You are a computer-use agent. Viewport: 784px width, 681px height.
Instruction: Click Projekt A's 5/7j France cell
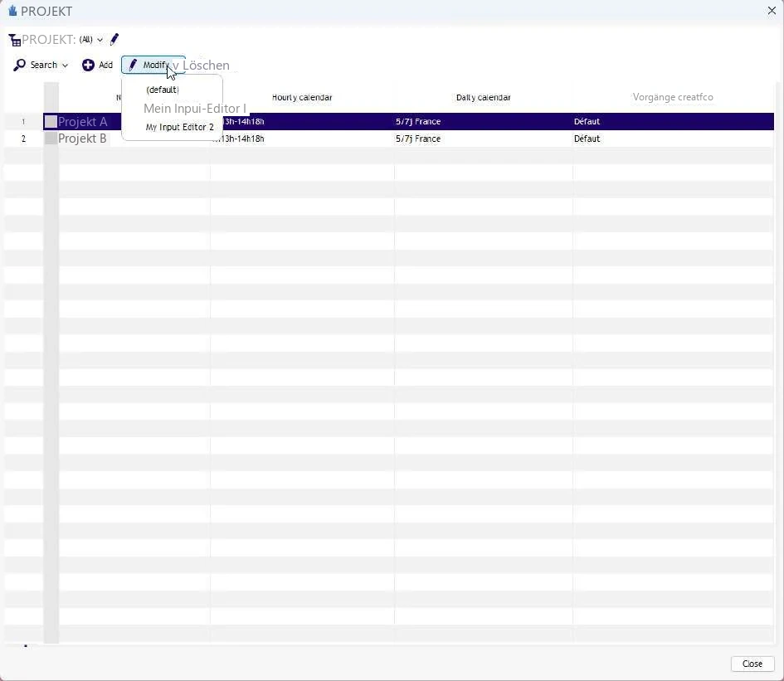coord(483,121)
